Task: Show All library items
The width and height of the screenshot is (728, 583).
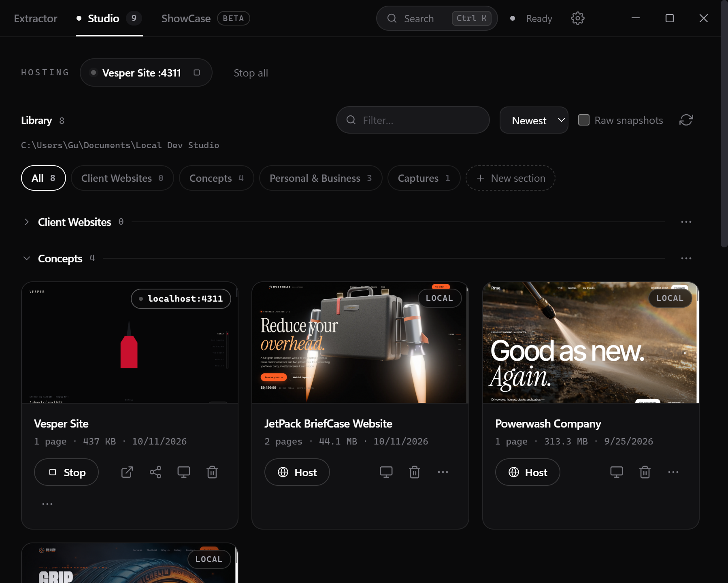Action: coord(43,178)
